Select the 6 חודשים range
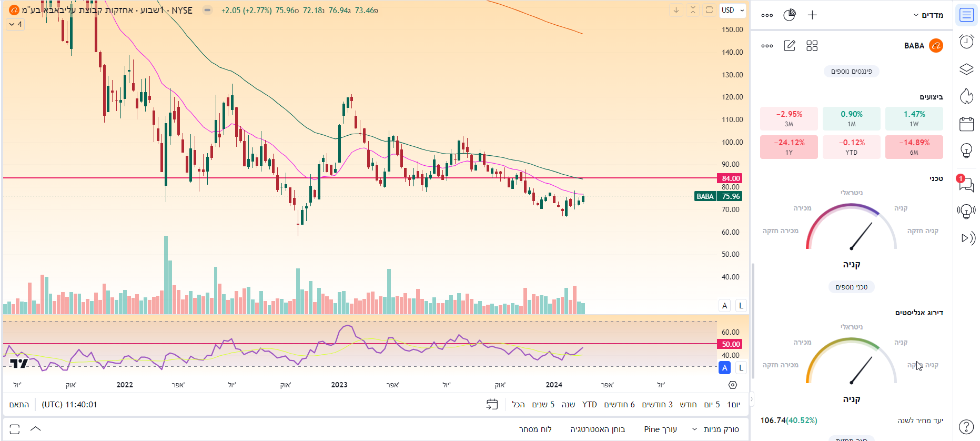The image size is (980, 441). pos(619,405)
